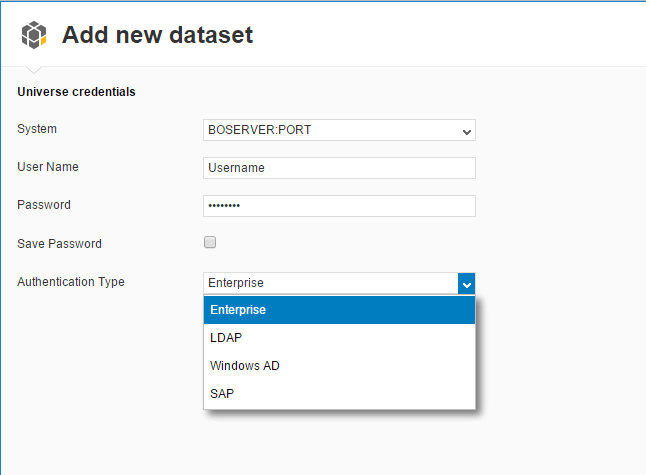This screenshot has height=475, width=646.
Task: Tick the Save Password checkbox
Action: [x=210, y=242]
